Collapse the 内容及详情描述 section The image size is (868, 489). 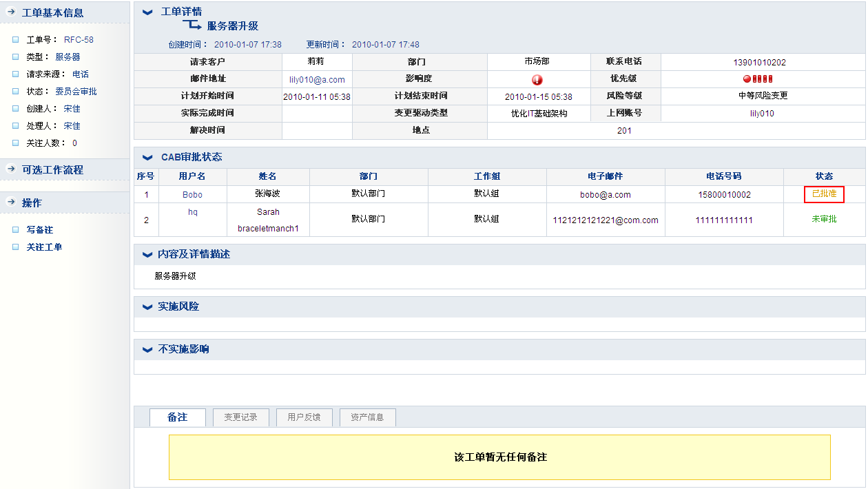coord(147,255)
